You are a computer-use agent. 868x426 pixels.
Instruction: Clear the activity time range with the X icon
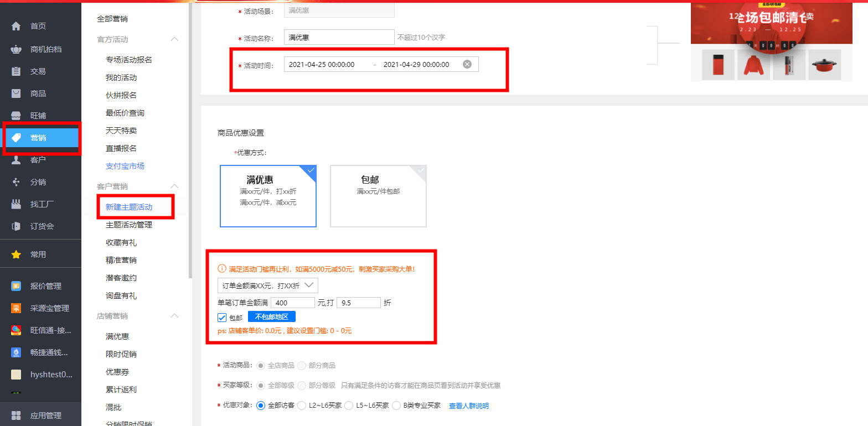click(467, 64)
